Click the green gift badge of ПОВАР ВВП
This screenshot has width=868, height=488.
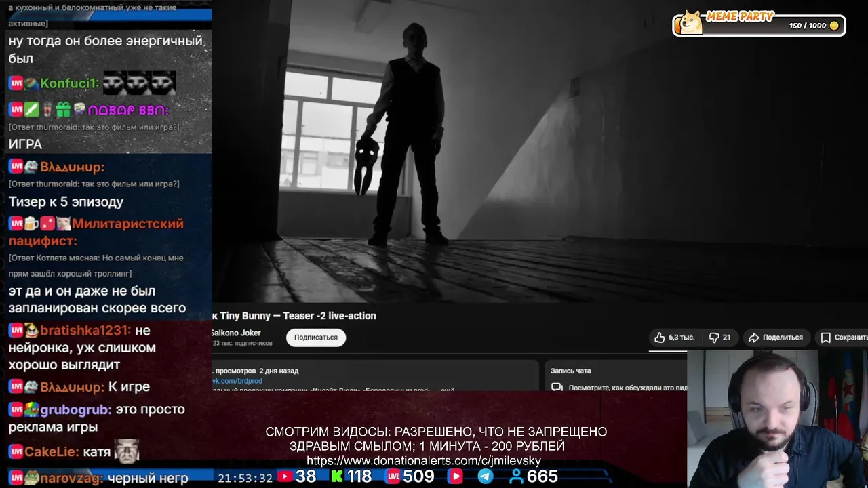(x=63, y=109)
